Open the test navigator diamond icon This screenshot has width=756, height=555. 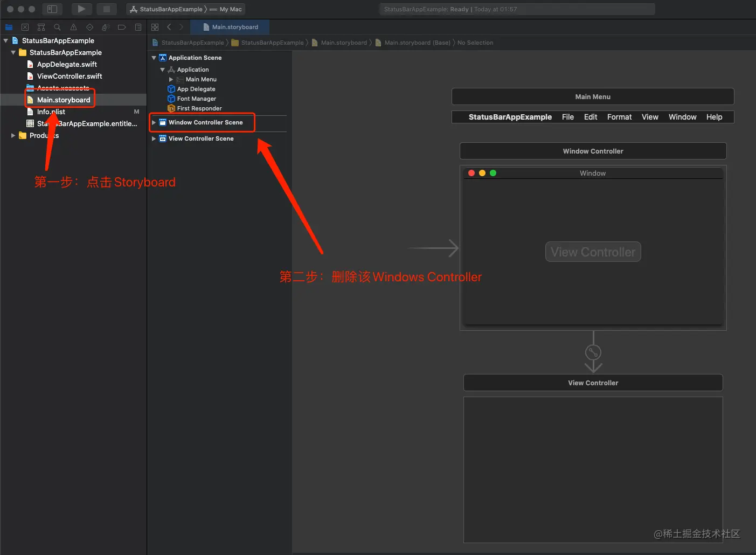click(x=89, y=27)
